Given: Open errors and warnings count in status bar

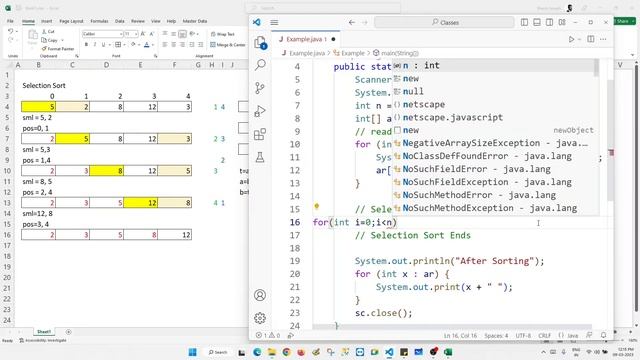Looking at the screenshot, I should [268, 336].
